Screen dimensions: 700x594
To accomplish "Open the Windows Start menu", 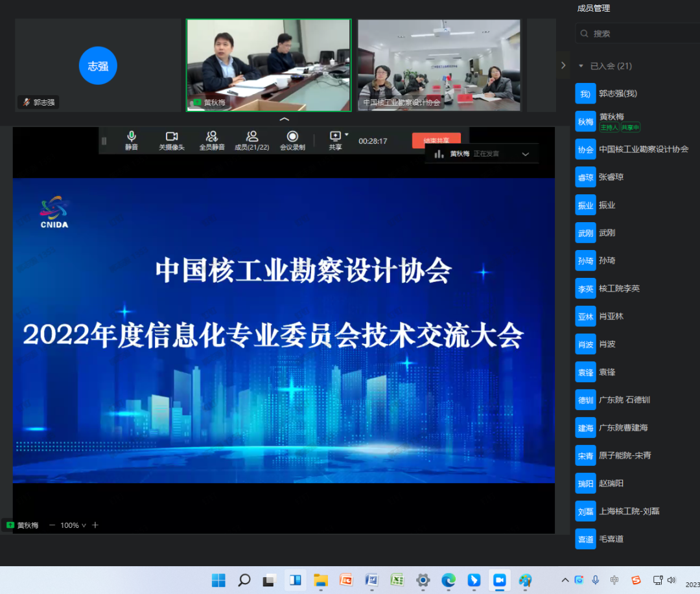I will pos(218,580).
